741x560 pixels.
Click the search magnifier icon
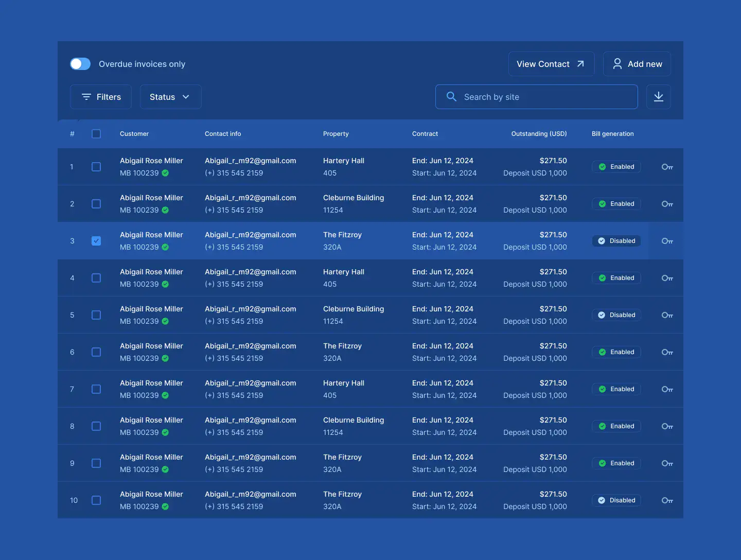click(x=451, y=97)
